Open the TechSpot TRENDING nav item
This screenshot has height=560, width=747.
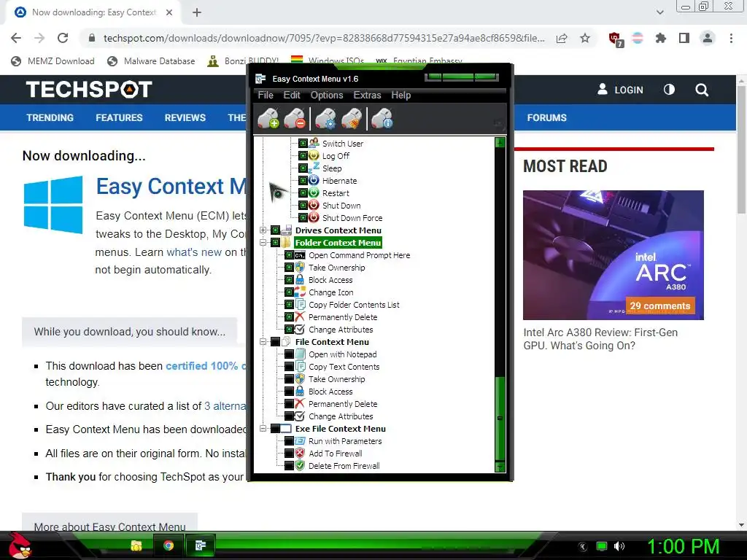pos(50,117)
